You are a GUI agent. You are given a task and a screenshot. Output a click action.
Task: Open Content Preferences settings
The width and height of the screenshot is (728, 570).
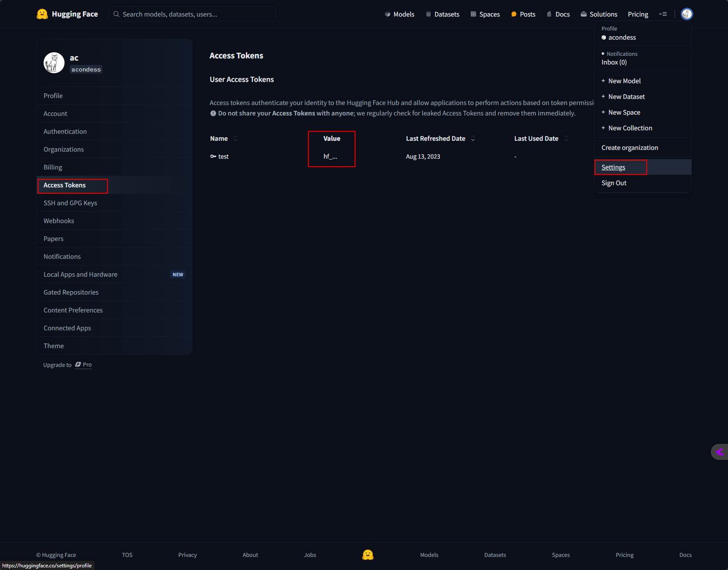[114, 310]
